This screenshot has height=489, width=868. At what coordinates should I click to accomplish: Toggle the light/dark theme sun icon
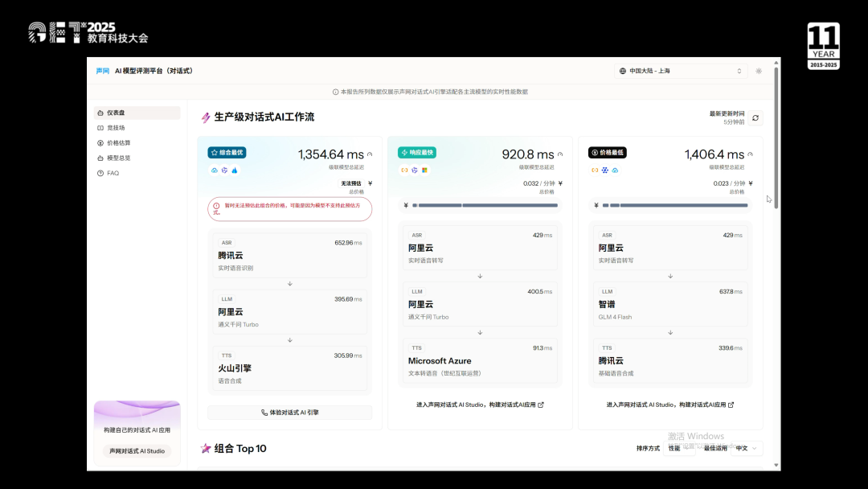(x=759, y=71)
